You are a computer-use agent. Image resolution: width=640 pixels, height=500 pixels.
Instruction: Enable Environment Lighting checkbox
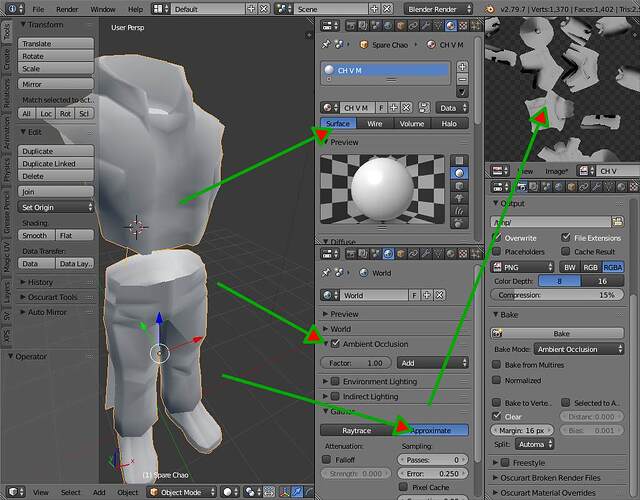click(x=335, y=381)
